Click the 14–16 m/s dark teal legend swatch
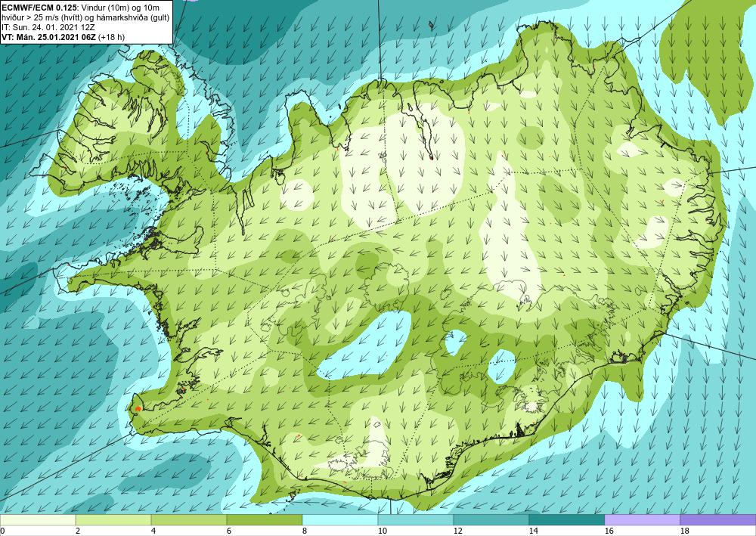Screen dimensions: 756x536 (x=567, y=519)
